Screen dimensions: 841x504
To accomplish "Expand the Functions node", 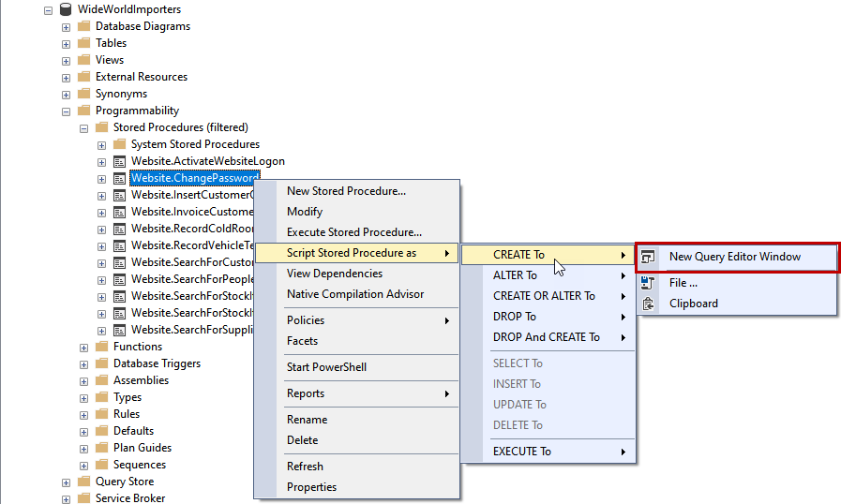I will point(83,348).
